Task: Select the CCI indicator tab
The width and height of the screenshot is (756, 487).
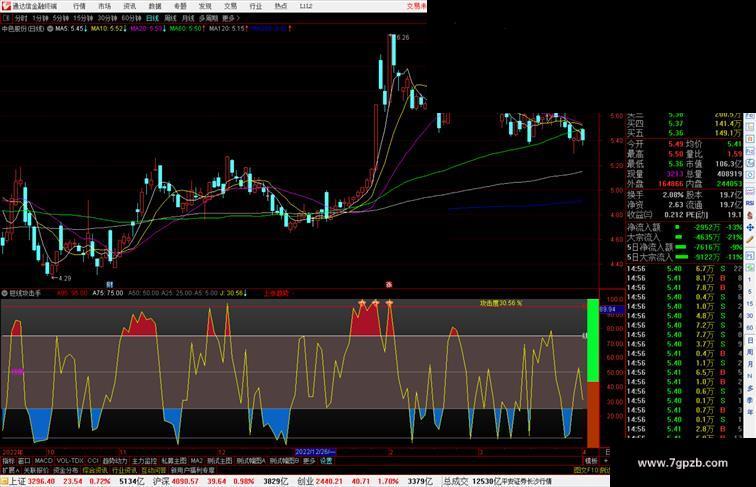Action: (93, 461)
